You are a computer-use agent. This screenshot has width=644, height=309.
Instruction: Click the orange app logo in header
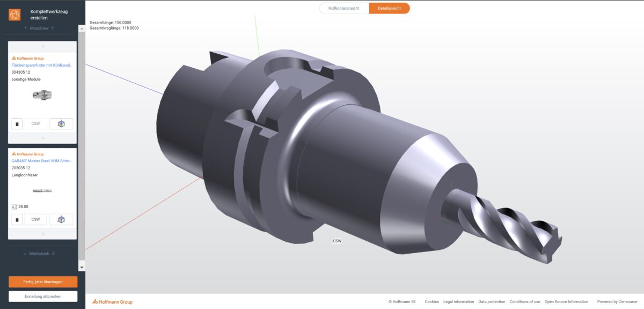pos(14,15)
